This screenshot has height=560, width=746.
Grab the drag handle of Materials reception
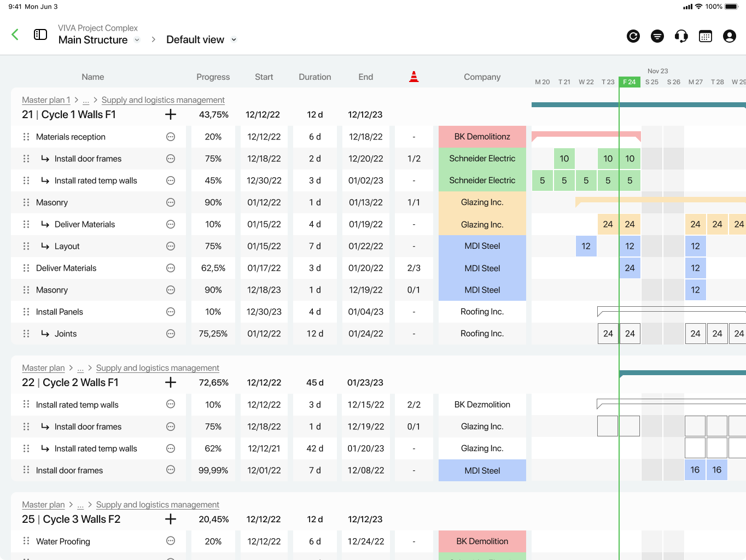tap(26, 137)
